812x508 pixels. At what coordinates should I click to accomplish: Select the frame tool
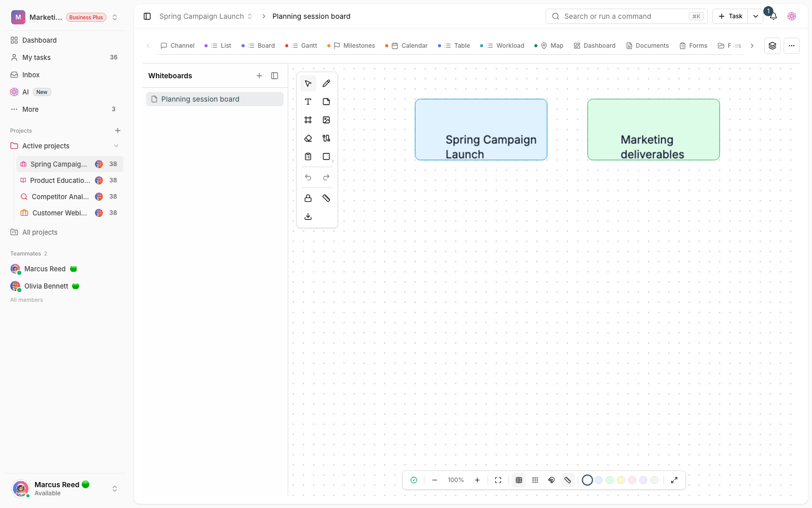[308, 120]
